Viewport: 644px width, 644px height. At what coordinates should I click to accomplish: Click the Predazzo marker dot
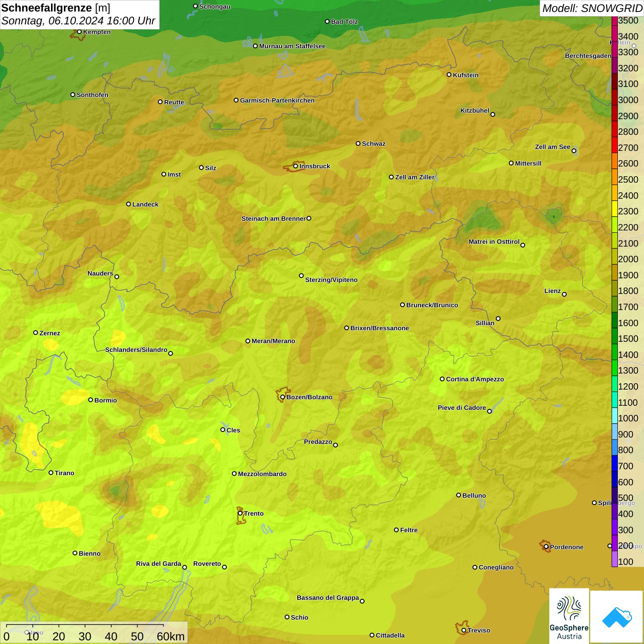click(335, 445)
